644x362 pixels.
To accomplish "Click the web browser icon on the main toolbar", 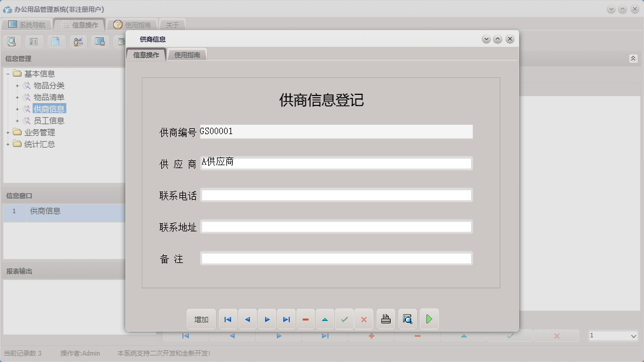I will click(100, 42).
